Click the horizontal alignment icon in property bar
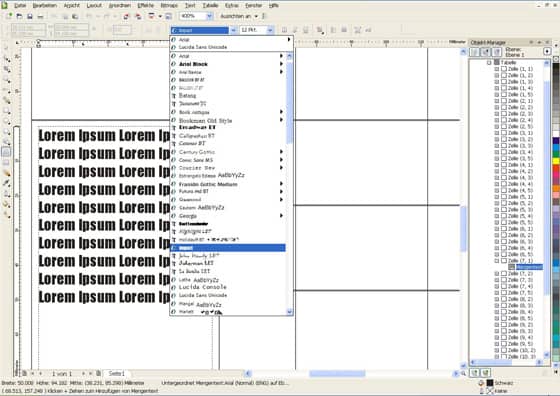 click(320, 30)
